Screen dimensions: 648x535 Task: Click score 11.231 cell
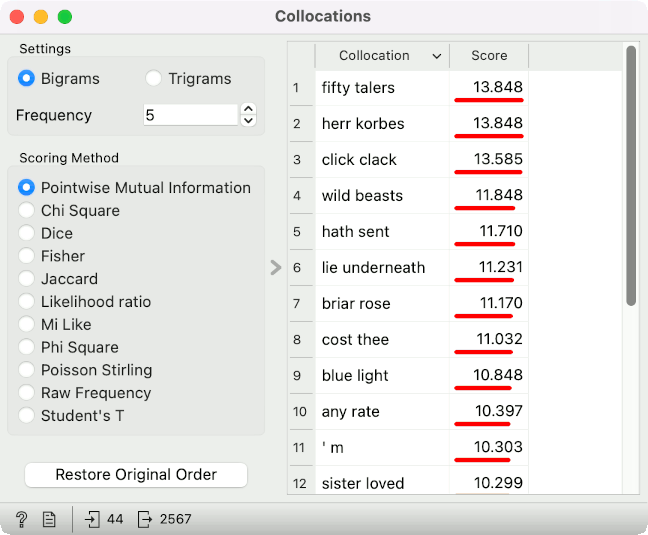[x=489, y=267]
